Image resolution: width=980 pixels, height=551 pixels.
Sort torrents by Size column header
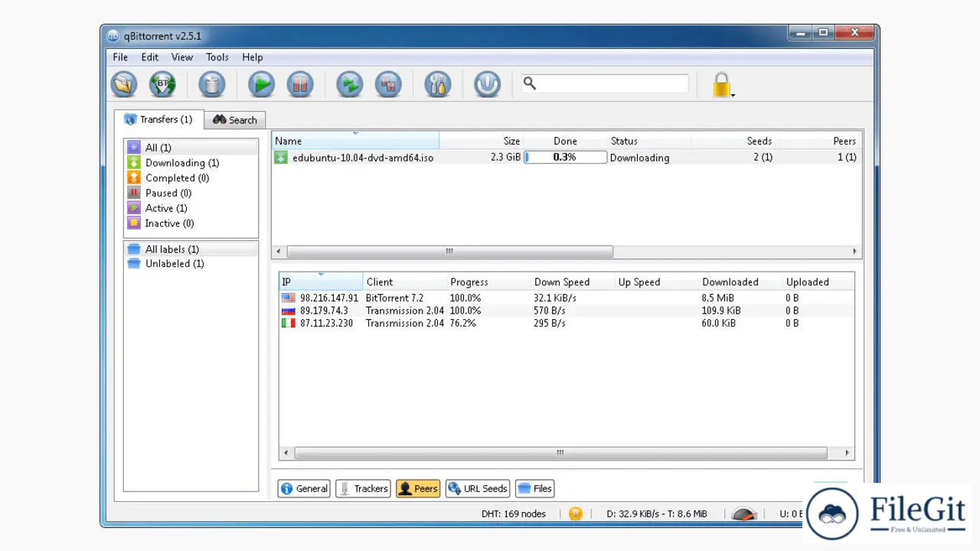click(x=481, y=141)
